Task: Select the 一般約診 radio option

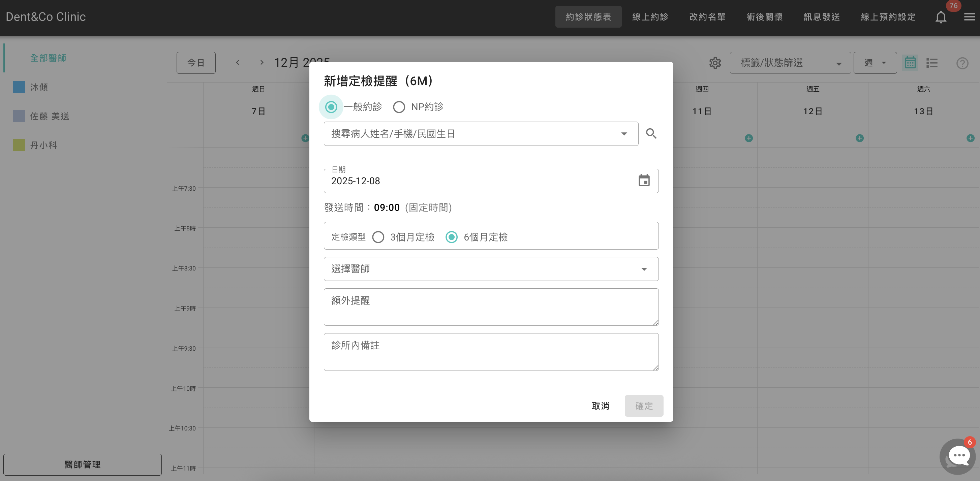Action: click(x=331, y=107)
